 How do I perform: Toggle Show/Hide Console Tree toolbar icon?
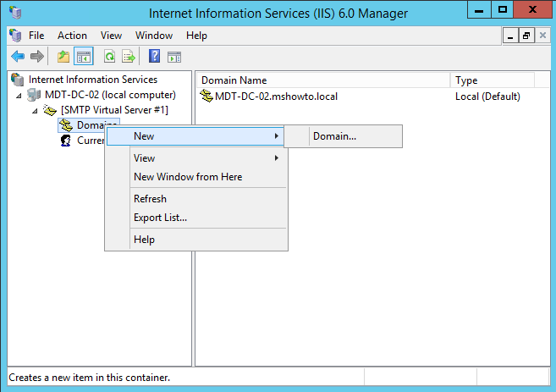click(84, 57)
